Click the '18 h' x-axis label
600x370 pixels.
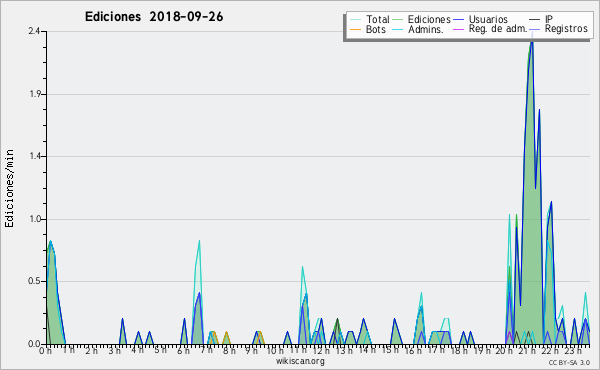pos(458,351)
